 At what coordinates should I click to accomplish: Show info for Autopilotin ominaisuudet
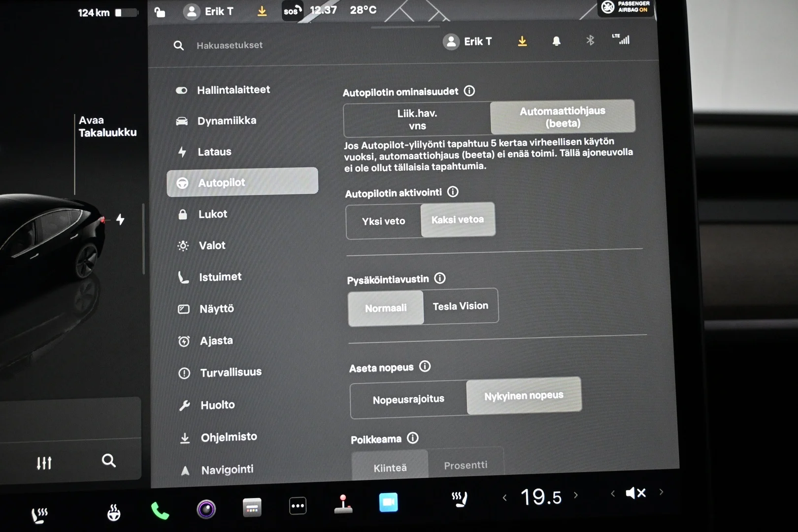coord(469,91)
